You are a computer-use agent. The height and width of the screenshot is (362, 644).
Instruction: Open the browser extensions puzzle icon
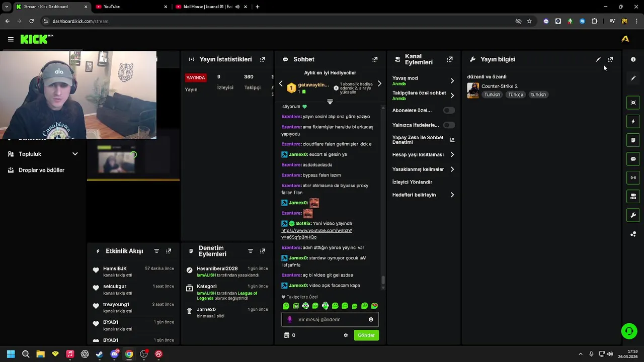[595, 21]
